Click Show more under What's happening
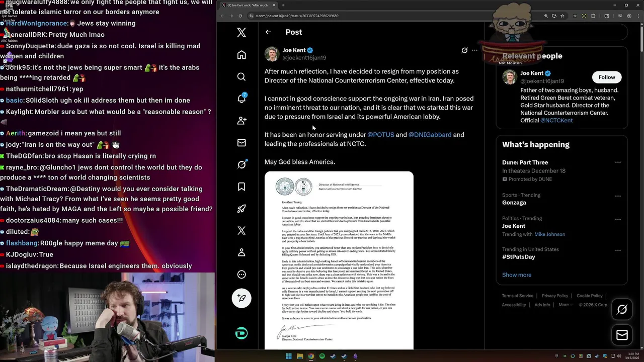 [x=517, y=275]
